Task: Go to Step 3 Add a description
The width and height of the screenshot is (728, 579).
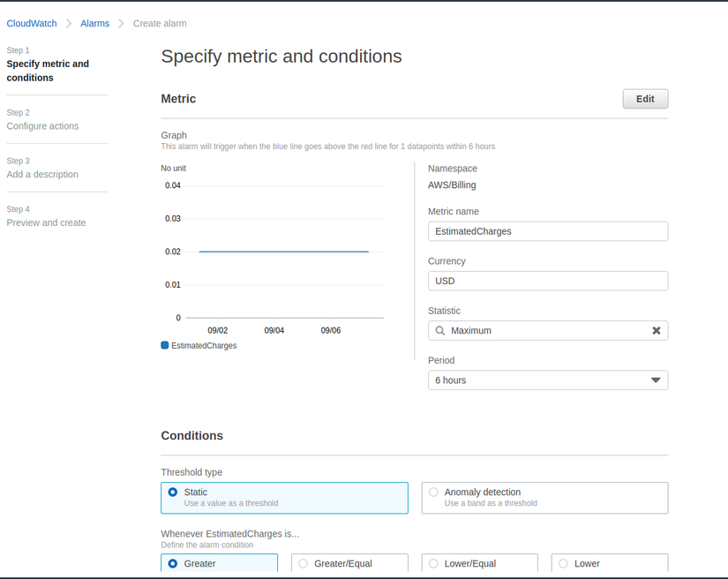Action: pos(42,175)
